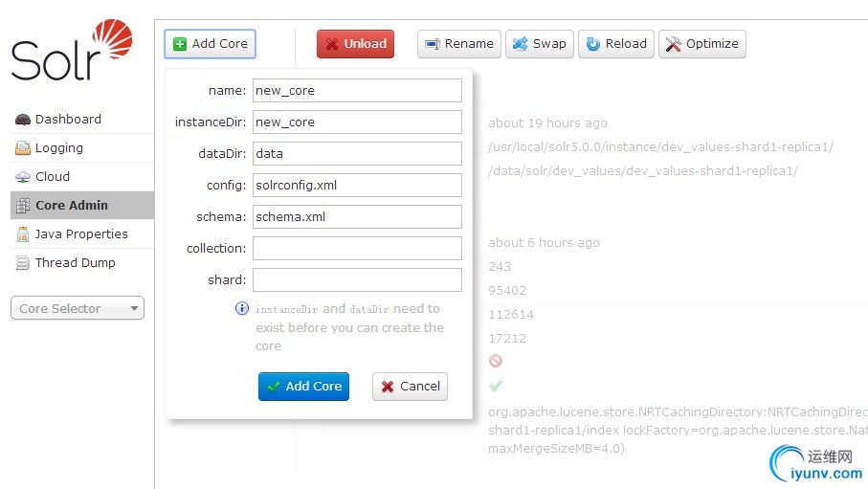The width and height of the screenshot is (868, 489).
Task: Focus the empty shard field
Action: (357, 279)
